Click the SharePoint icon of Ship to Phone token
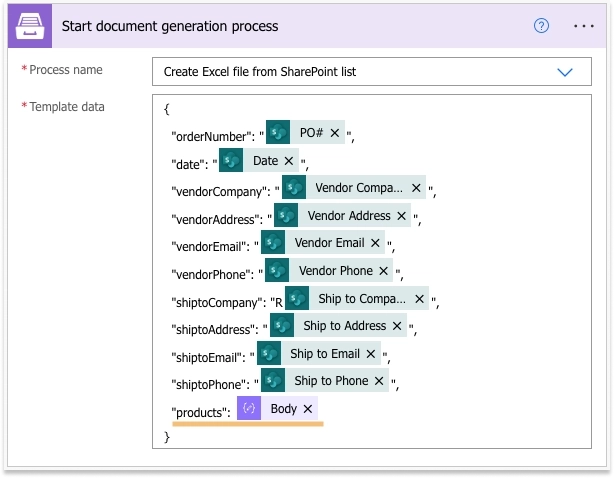The height and width of the screenshot is (478, 614). tap(273, 380)
